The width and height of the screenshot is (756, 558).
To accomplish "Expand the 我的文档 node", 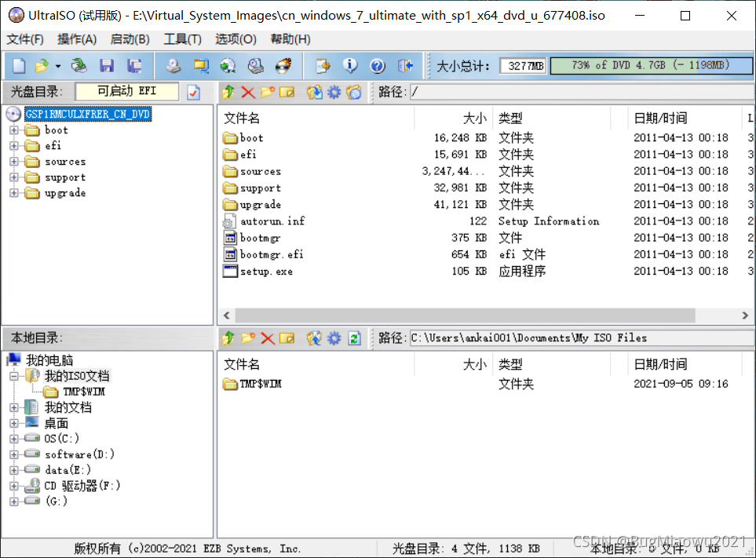I will tap(14, 407).
